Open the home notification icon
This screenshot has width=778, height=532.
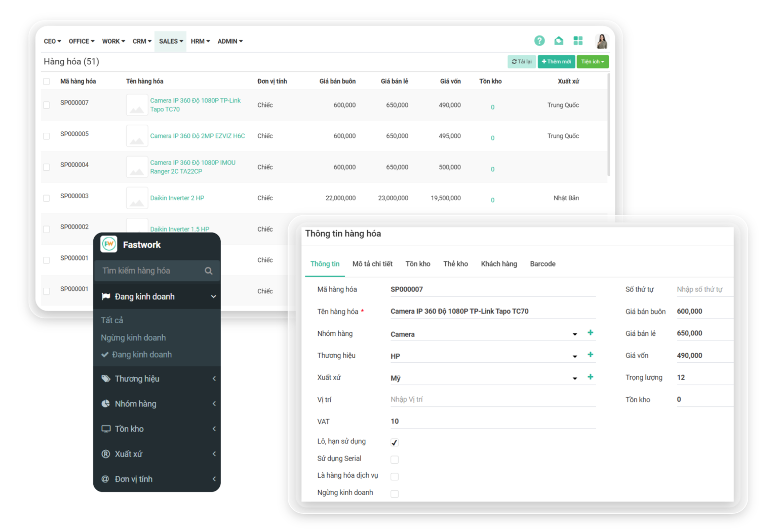559,41
